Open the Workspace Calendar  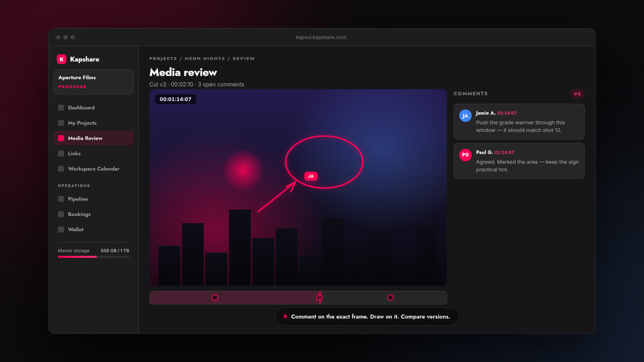[94, 169]
